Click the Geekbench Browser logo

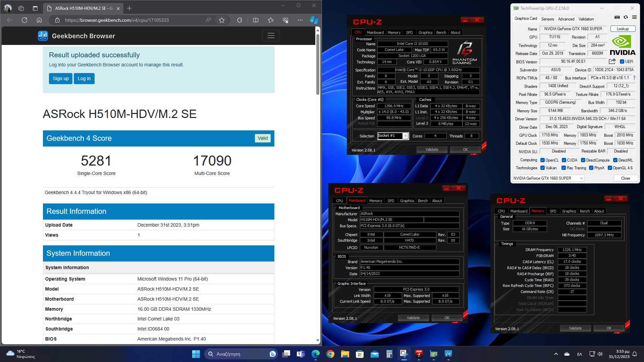43,36
